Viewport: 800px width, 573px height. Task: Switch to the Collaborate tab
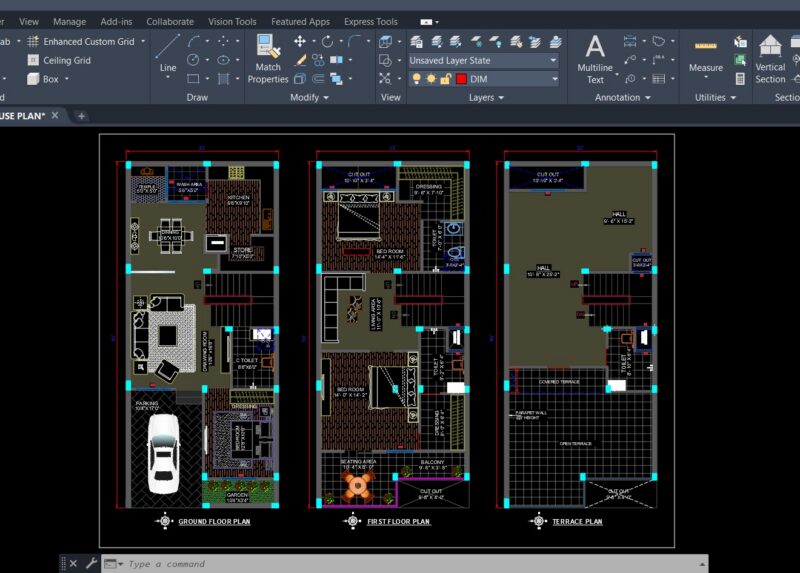coord(170,22)
